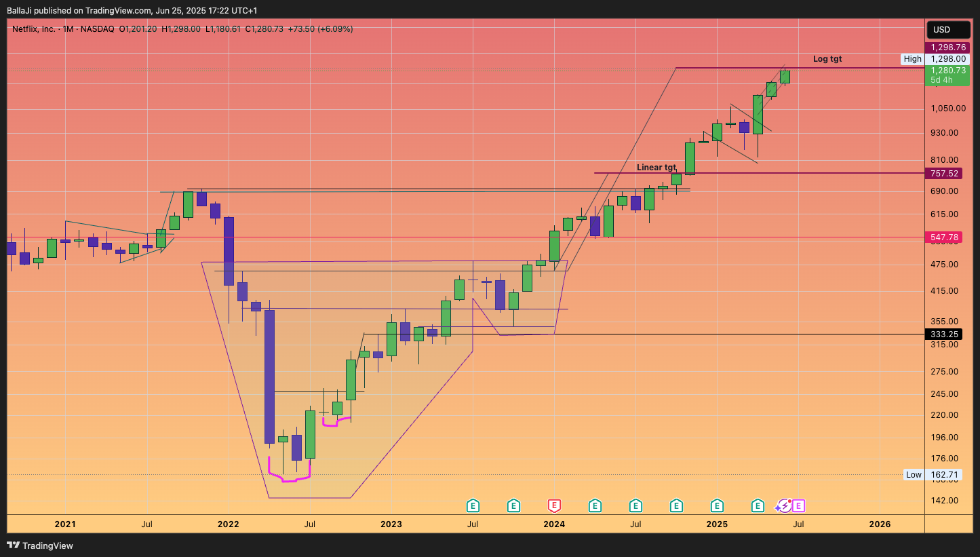Click the earnings marker between July 2023 and 2024

click(x=513, y=505)
